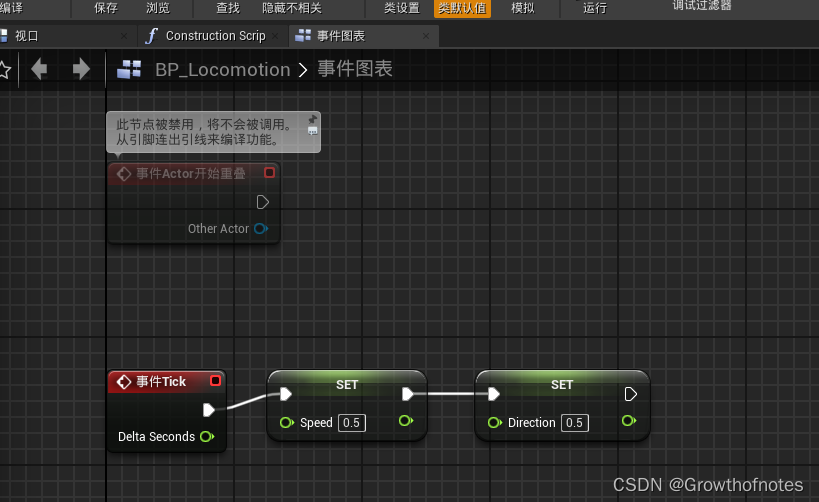Select the SET Direction node title
The height and width of the screenshot is (502, 819).
[562, 384]
